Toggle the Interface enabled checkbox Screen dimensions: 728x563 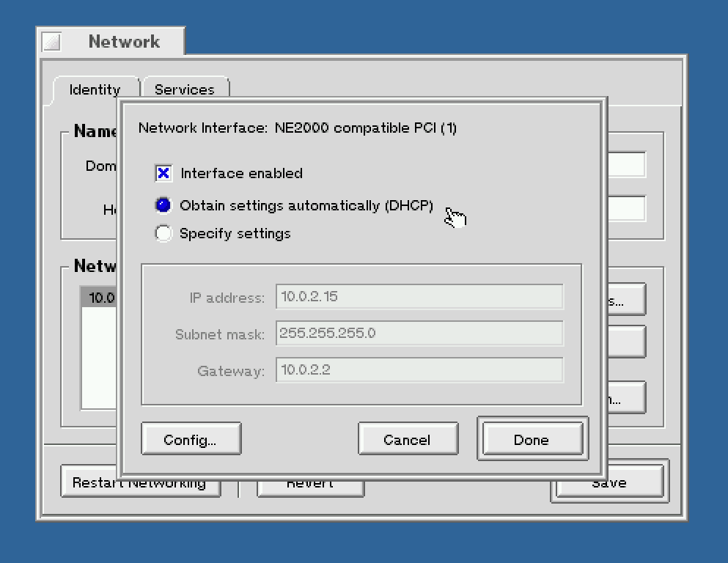tap(163, 174)
